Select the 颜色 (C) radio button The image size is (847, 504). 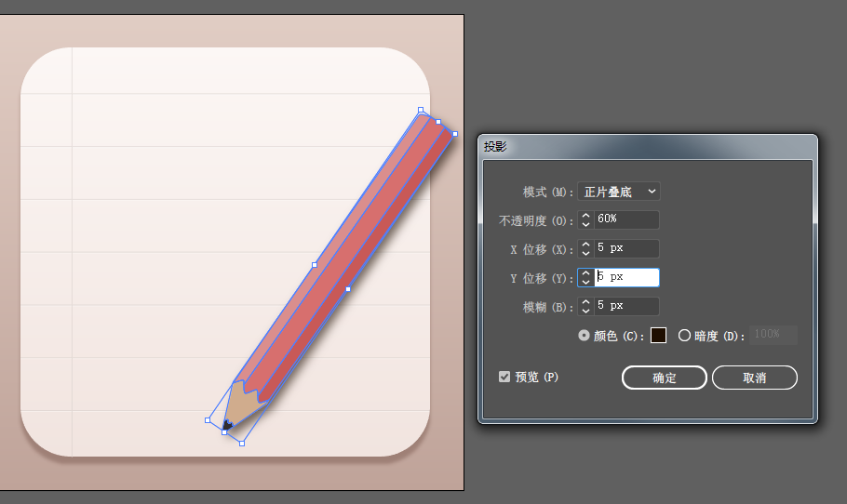(584, 336)
